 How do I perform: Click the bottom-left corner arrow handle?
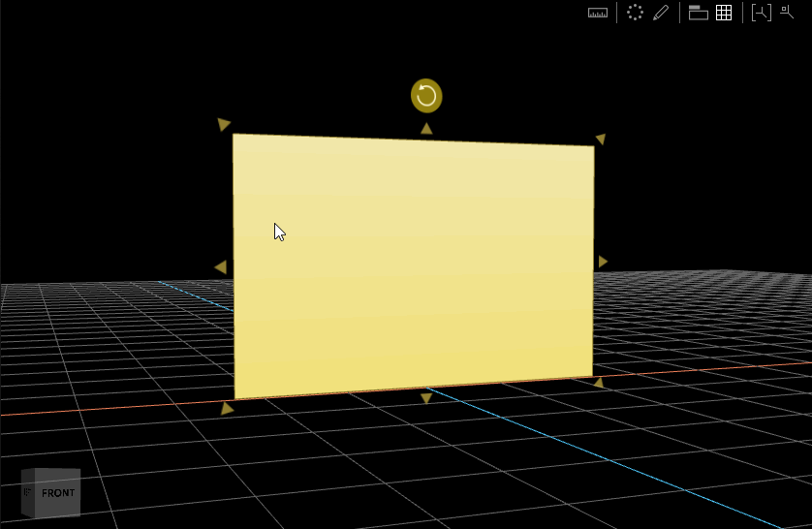click(227, 409)
